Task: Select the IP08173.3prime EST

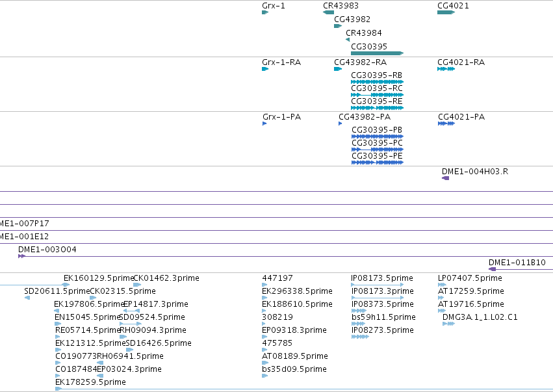Action: coord(383,291)
